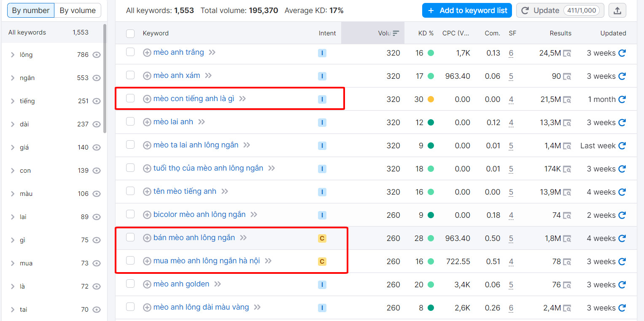Screen dimensions: 644x321
Task: Open the keyword 'mèo con tiếng anh là gì'
Action: 194,98
